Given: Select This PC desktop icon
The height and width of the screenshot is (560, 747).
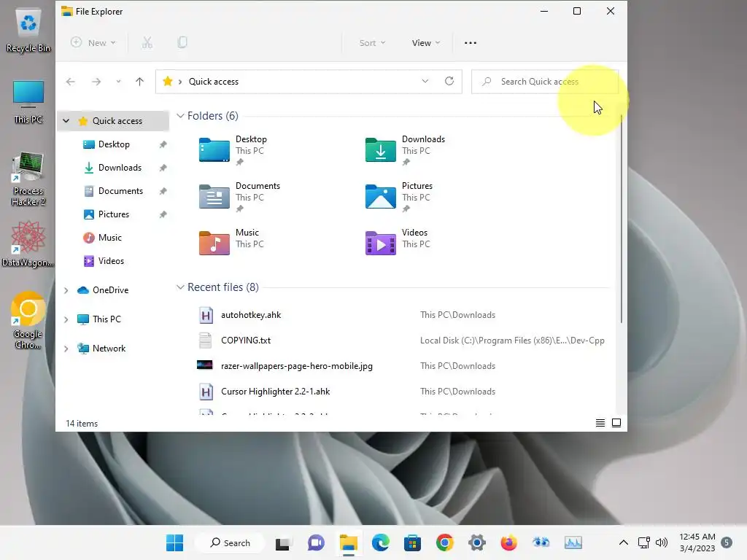Looking at the screenshot, I should point(28,102).
